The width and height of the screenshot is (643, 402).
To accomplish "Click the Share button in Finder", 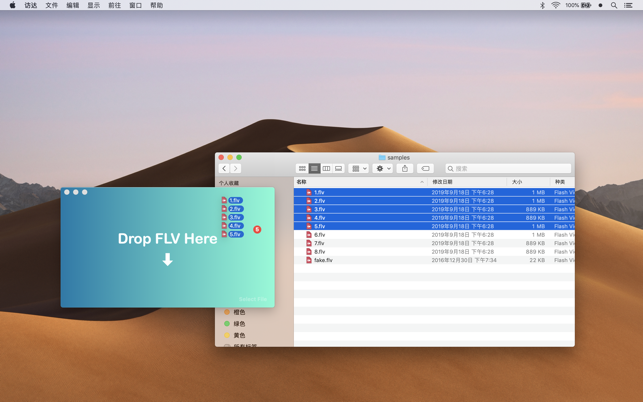I will click(x=405, y=169).
